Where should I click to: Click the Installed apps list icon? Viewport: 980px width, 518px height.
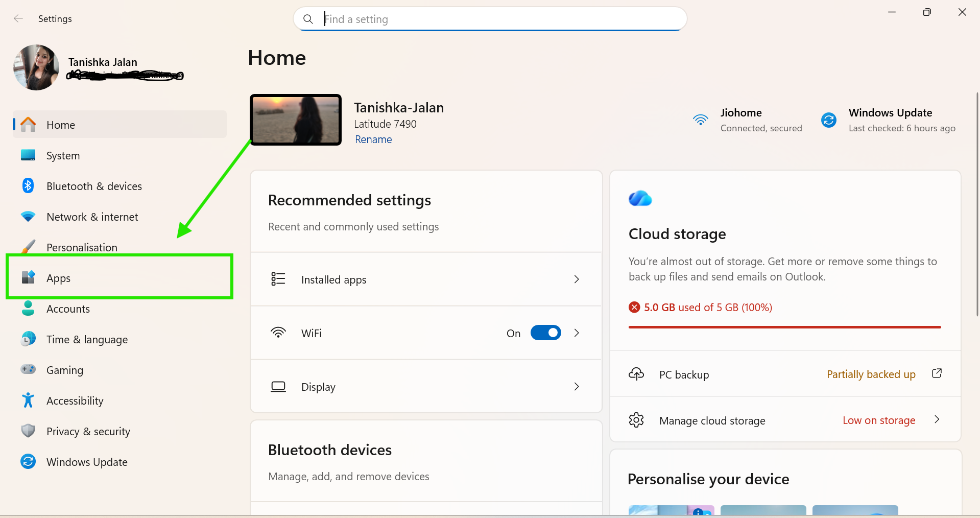tap(278, 279)
